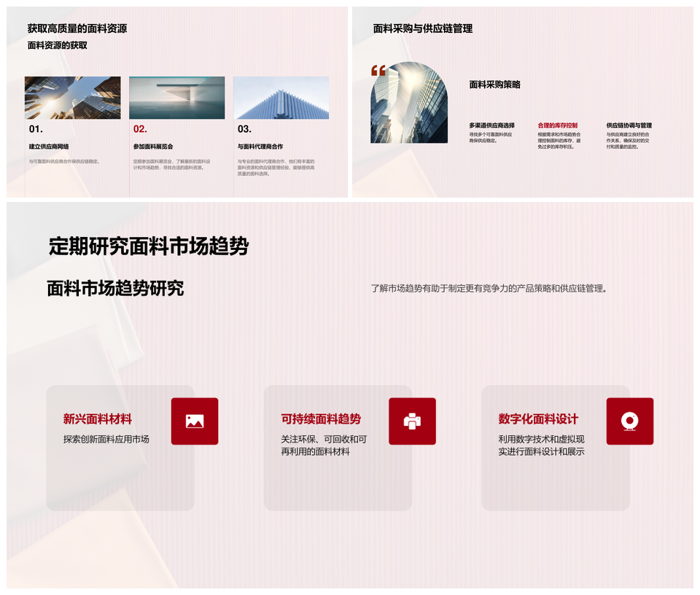
Task: Select the heading 定期研究面料市场趋势
Action: coord(149,246)
